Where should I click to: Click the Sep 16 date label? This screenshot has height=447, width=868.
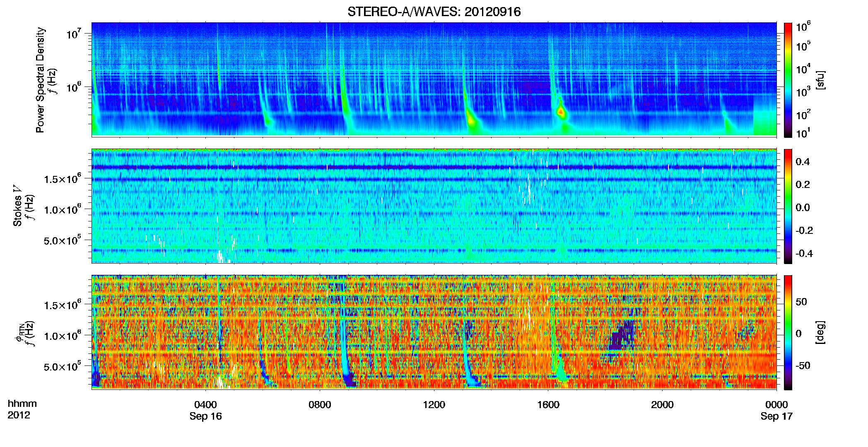click(x=206, y=416)
